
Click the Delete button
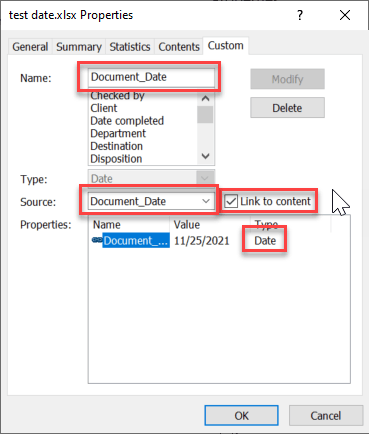coord(287,108)
